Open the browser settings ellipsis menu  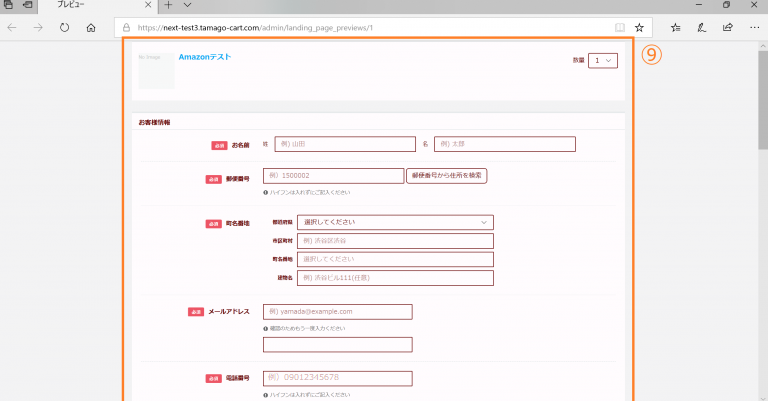click(754, 27)
